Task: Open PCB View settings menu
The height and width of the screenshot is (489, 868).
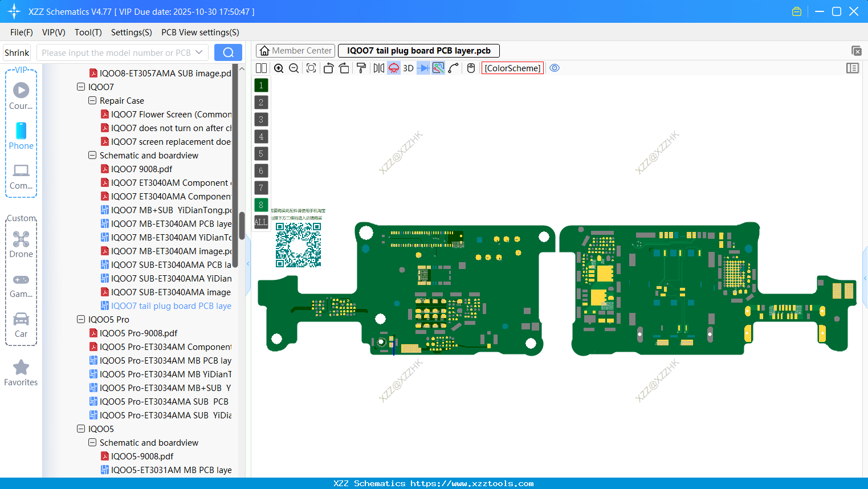Action: pos(199,32)
